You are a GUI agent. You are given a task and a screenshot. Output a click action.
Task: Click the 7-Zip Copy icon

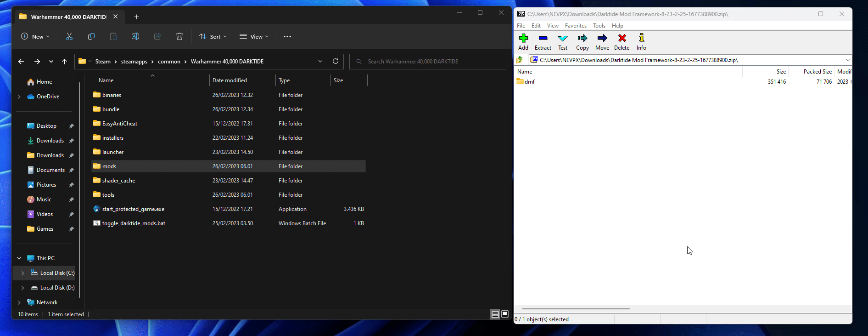point(582,41)
